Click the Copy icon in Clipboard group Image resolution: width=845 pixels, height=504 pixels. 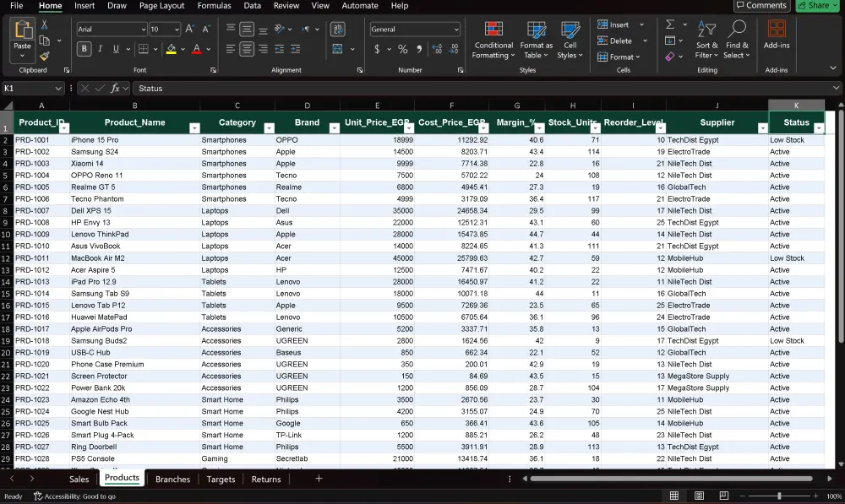tap(45, 41)
